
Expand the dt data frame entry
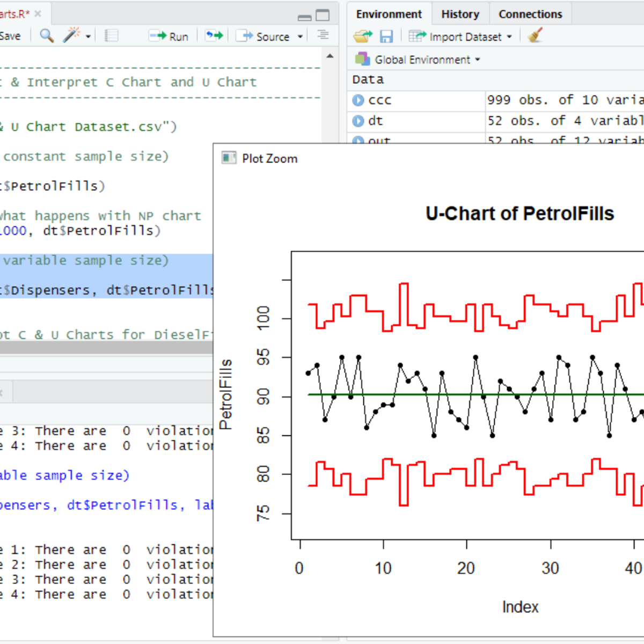click(x=358, y=121)
